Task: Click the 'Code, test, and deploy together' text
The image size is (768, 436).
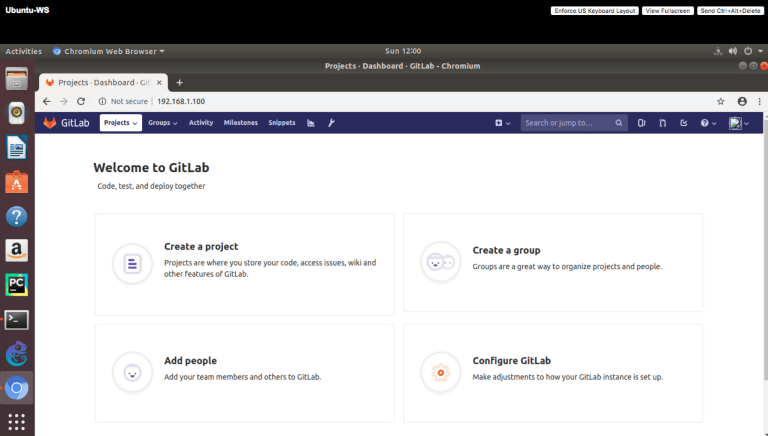Action: (x=151, y=186)
